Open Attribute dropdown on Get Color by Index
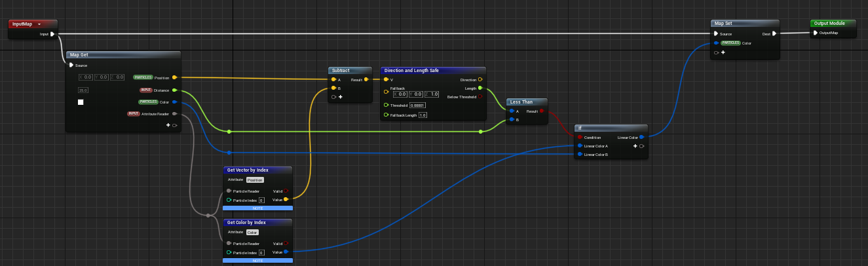Image resolution: width=868 pixels, height=266 pixels. (252, 232)
